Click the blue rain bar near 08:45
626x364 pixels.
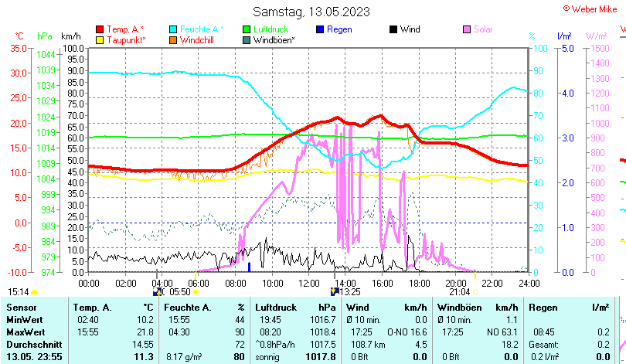pos(249,267)
